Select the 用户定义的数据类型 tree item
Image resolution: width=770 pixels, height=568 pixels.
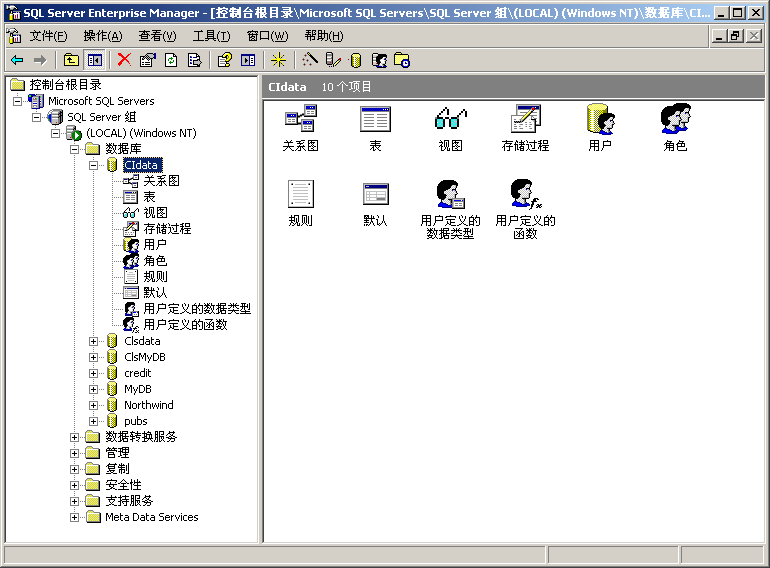point(197,309)
